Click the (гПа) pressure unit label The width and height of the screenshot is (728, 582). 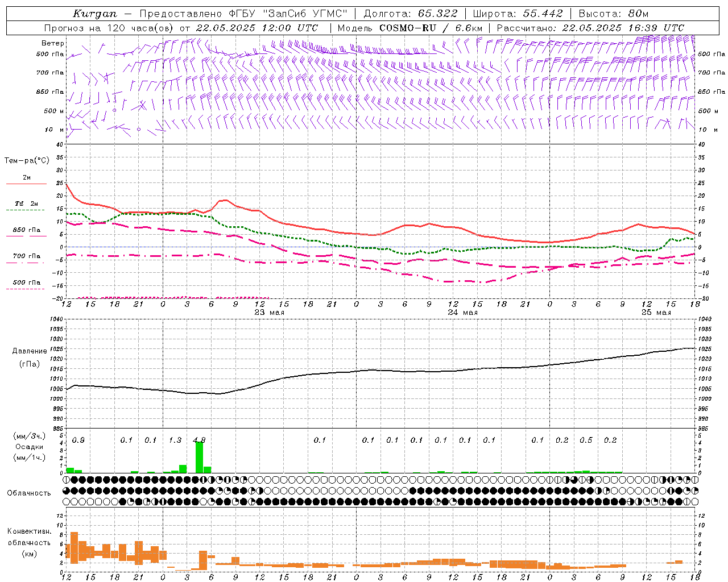tap(29, 364)
